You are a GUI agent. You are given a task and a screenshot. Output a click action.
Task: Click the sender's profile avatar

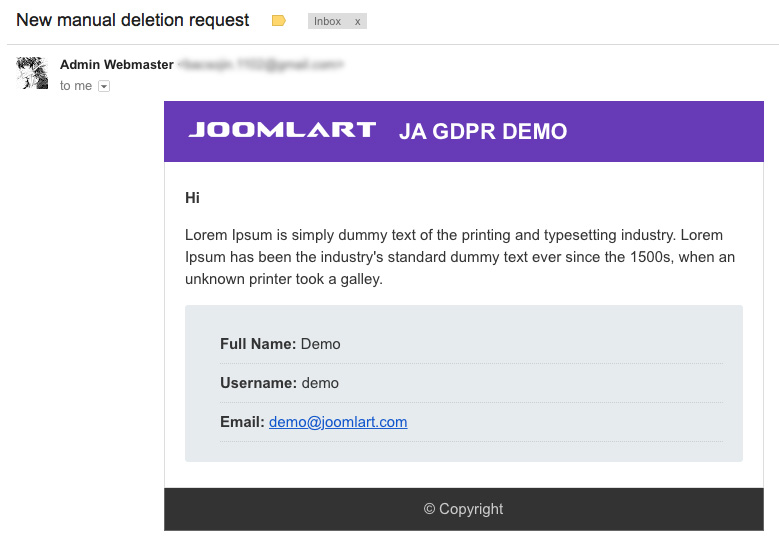pyautogui.click(x=32, y=73)
